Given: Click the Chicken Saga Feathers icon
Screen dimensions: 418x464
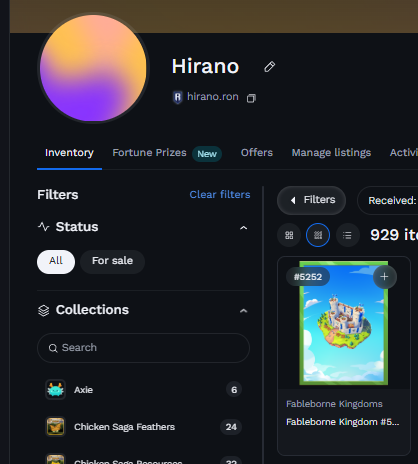Looking at the screenshot, I should (x=55, y=427).
